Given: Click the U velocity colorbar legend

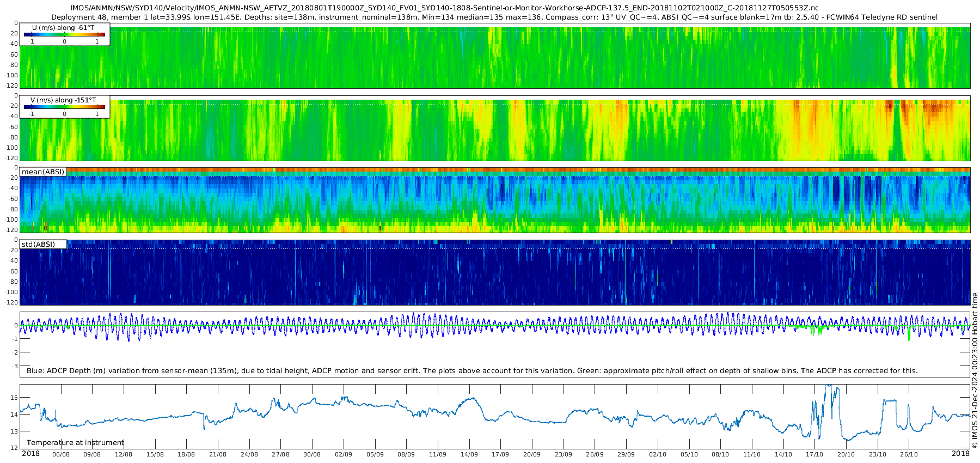Looking at the screenshot, I should click(64, 35).
